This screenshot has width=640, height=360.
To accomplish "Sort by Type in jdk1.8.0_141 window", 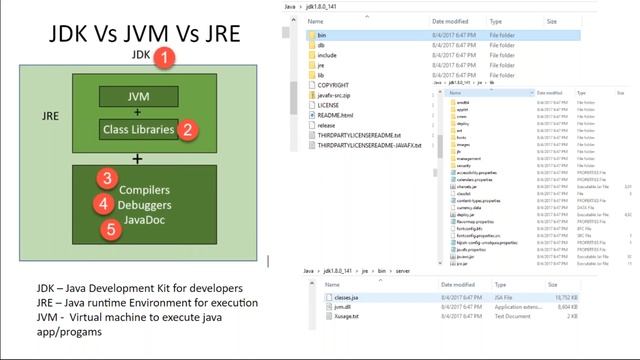I will [496, 22].
